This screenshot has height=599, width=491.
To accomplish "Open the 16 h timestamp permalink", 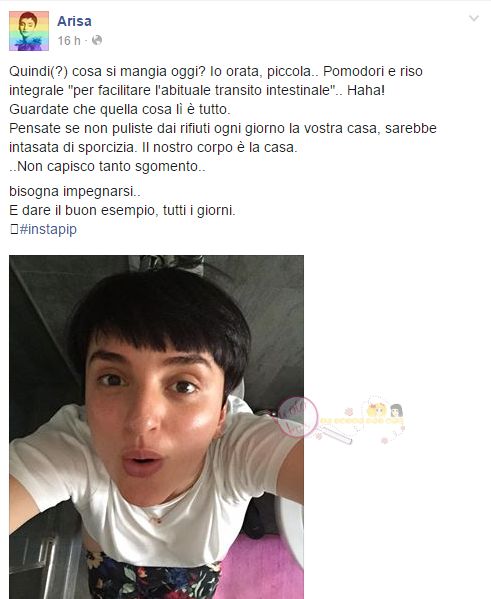I will pos(69,40).
